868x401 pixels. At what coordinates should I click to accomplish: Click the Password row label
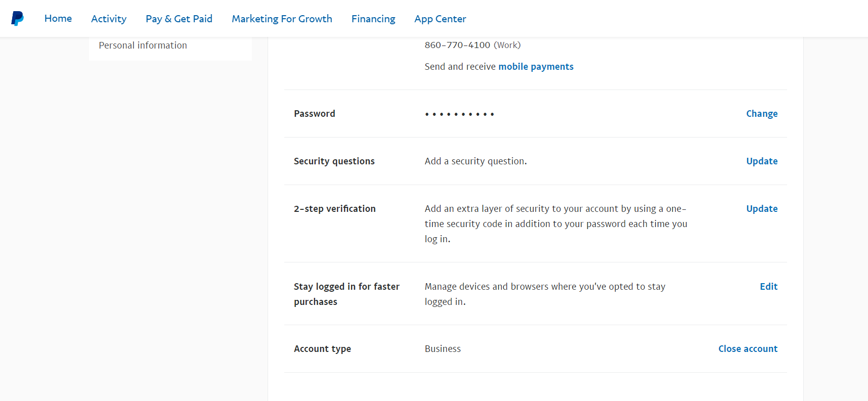click(x=314, y=114)
